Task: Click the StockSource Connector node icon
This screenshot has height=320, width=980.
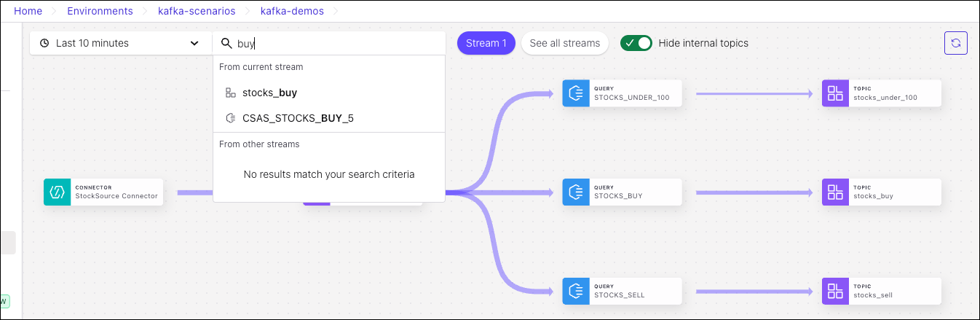Action: (x=57, y=192)
